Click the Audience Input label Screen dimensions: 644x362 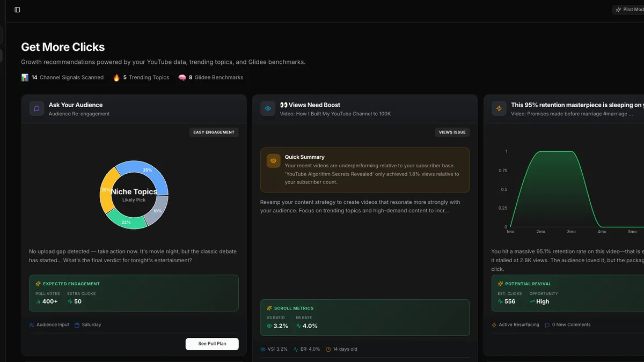pos(49,325)
